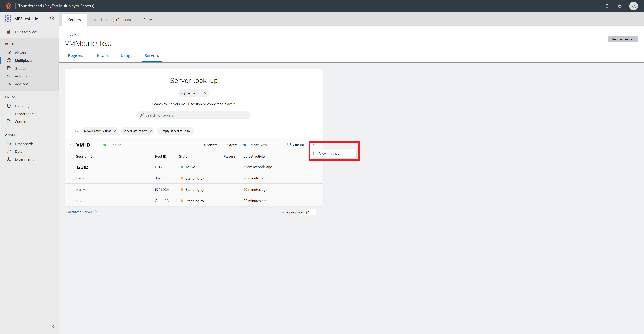Select View metrics menu item
The height and width of the screenshot is (334, 644).
[333, 154]
